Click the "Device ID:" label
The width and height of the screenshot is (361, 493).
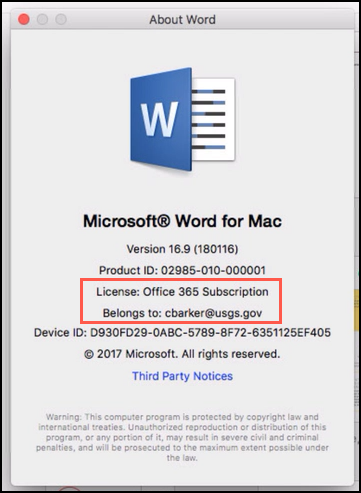60,333
